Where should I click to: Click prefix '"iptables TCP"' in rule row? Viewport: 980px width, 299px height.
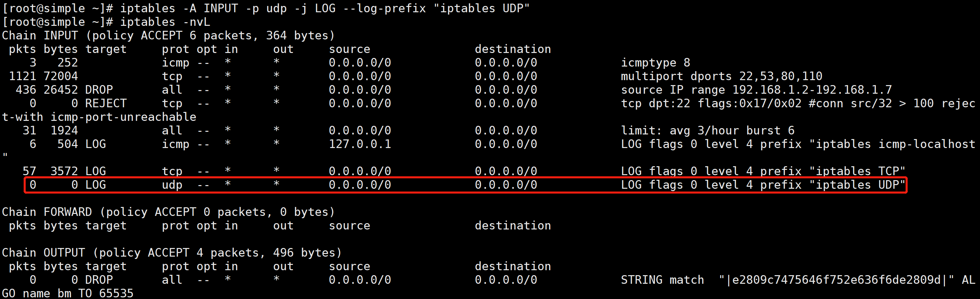click(857, 172)
